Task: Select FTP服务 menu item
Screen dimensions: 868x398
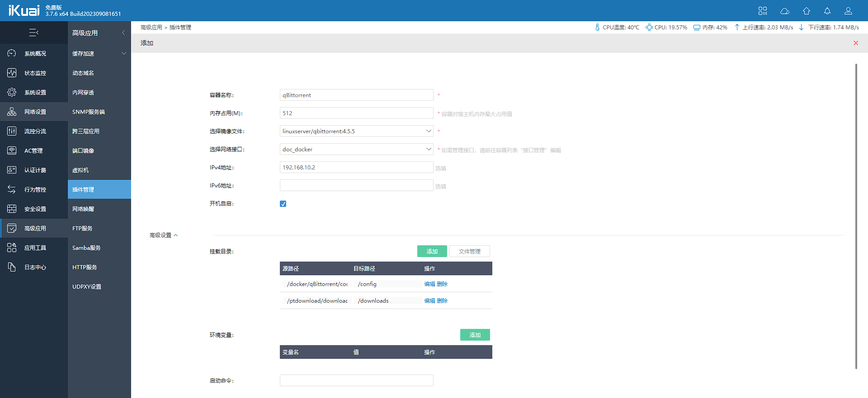Action: (99, 228)
